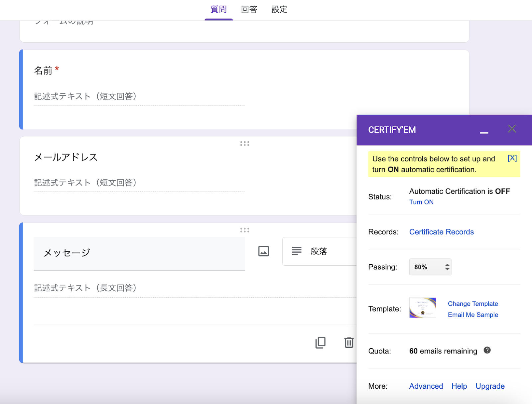Screen dimensions: 532x404
Task: Select the 質問 tab
Action: [x=218, y=10]
